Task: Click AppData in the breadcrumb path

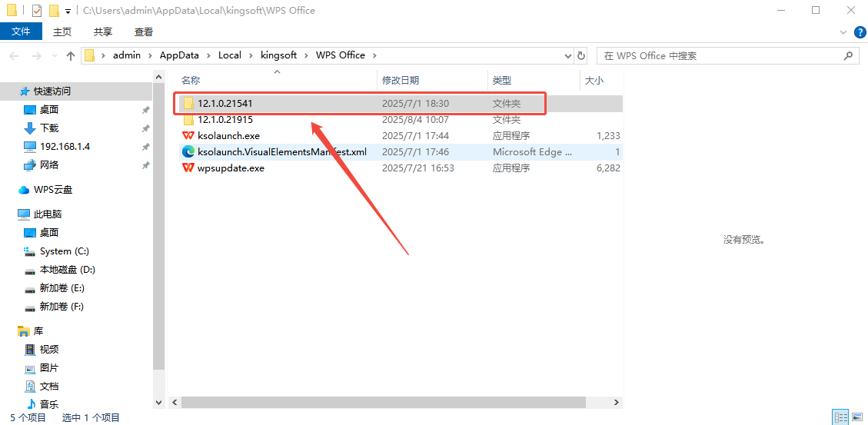Action: pos(179,55)
